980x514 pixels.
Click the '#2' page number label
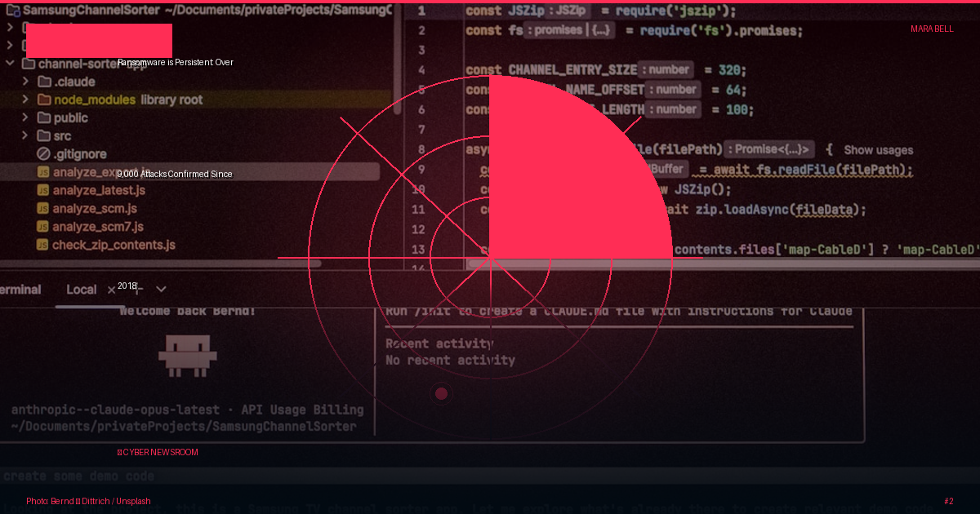point(949,501)
